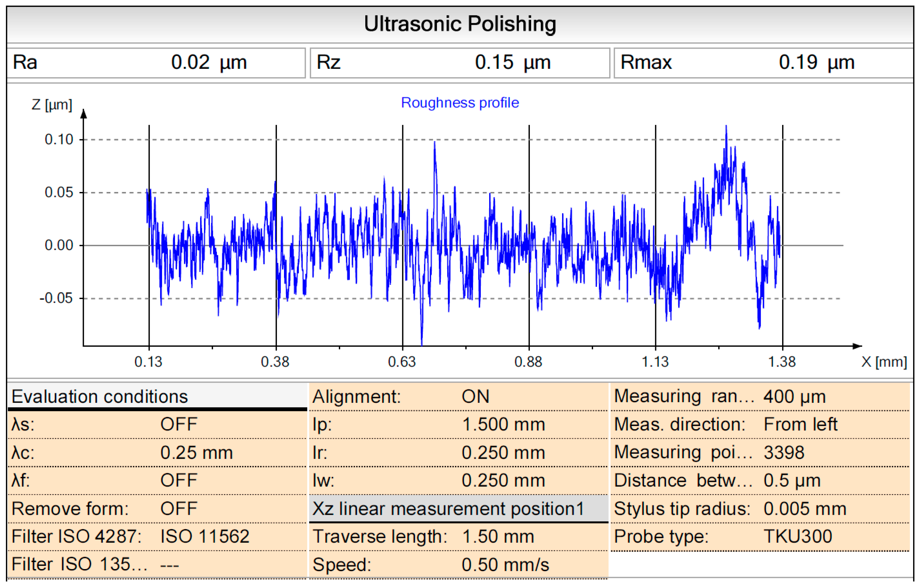Toggle Alignment ON setting
The width and height of the screenshot is (919, 588).
(x=475, y=396)
